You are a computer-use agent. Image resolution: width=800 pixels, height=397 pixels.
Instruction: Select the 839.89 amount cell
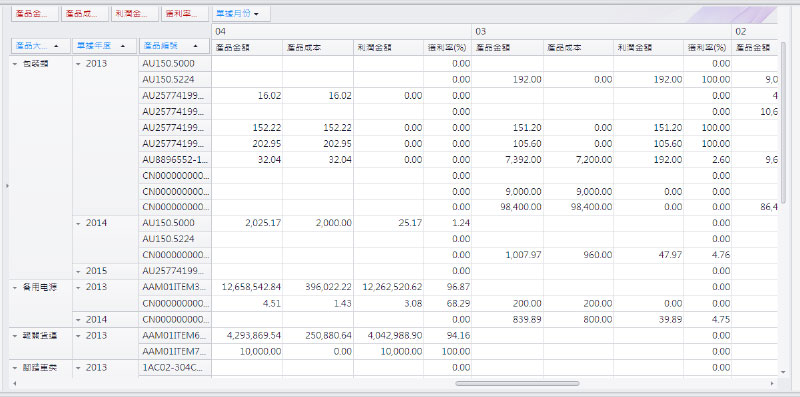tap(508, 319)
